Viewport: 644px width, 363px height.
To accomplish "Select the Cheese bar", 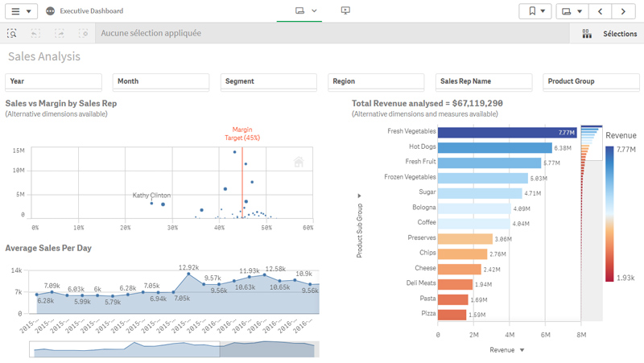I will [x=459, y=269].
